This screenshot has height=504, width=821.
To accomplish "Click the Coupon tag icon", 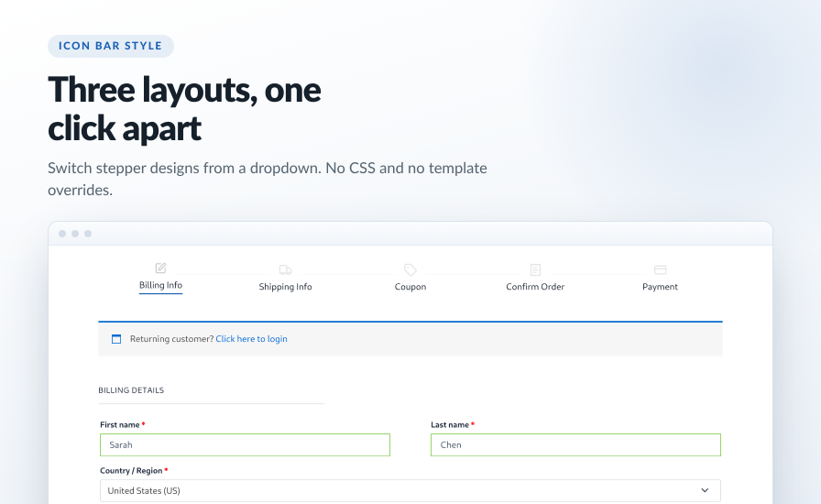I will [x=410, y=269].
